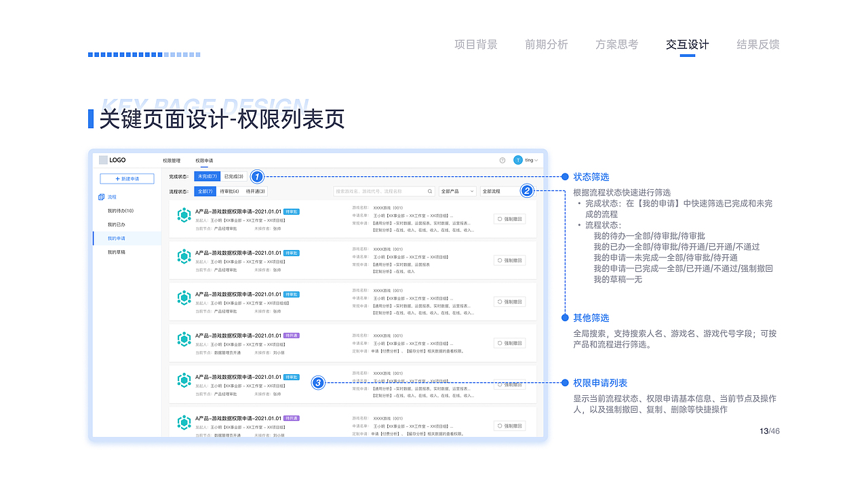Filter process status by 待开通(3)

pyautogui.click(x=256, y=192)
